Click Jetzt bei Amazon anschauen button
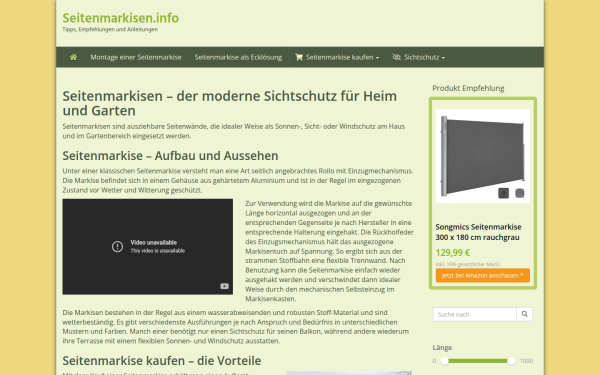The width and height of the screenshot is (600, 375). (x=483, y=275)
